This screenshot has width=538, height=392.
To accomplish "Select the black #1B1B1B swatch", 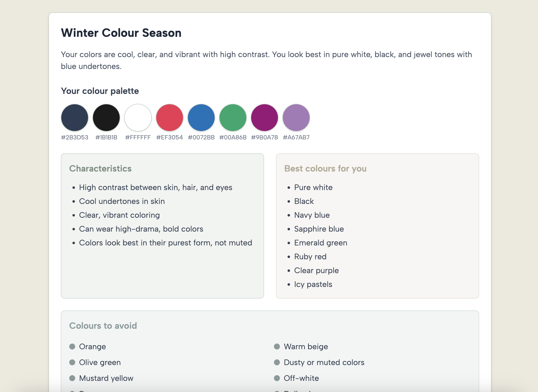I will click(106, 118).
